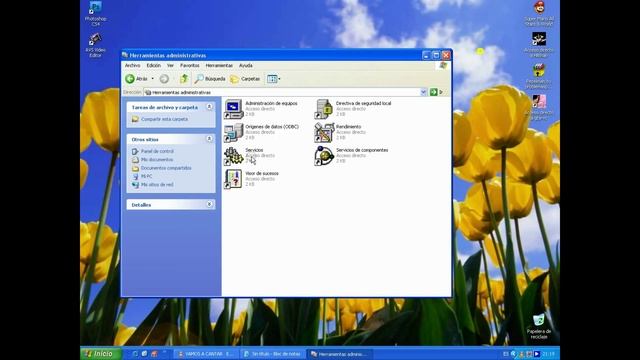640x360 pixels.
Task: Expand the Detalles panel
Action: (x=209, y=204)
